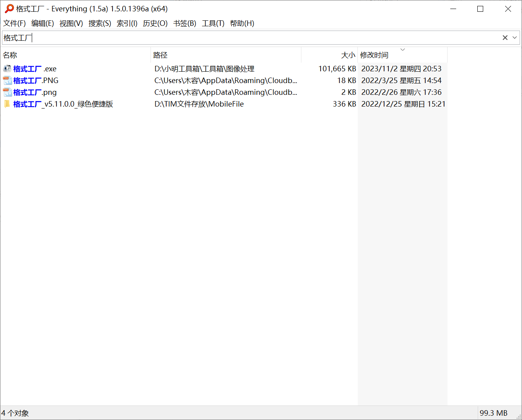Click date 2022/3/25 星期五 14:54

[401, 81]
